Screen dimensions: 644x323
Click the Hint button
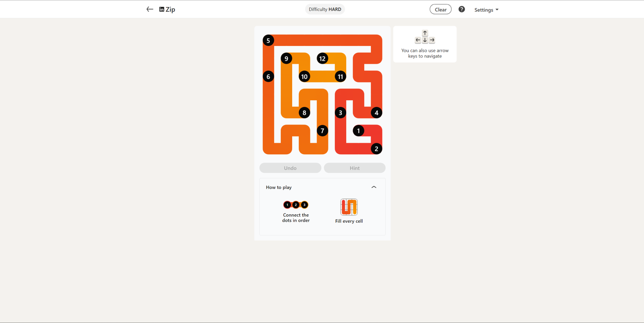(355, 168)
